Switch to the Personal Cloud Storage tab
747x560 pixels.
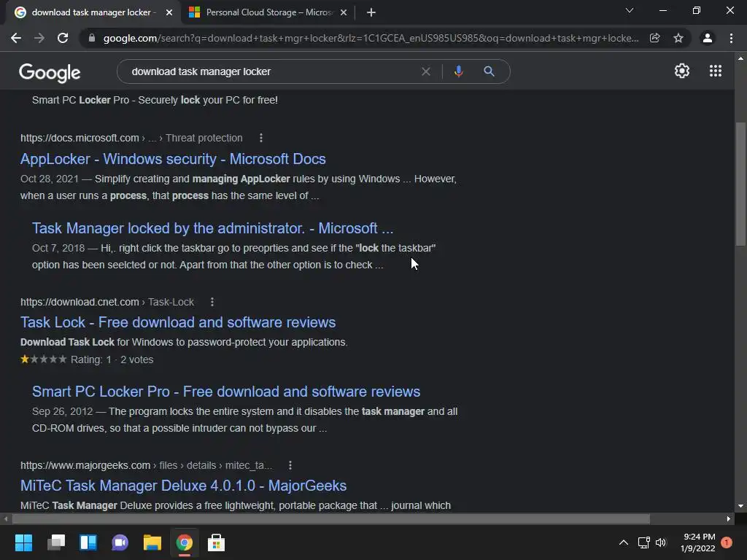268,12
